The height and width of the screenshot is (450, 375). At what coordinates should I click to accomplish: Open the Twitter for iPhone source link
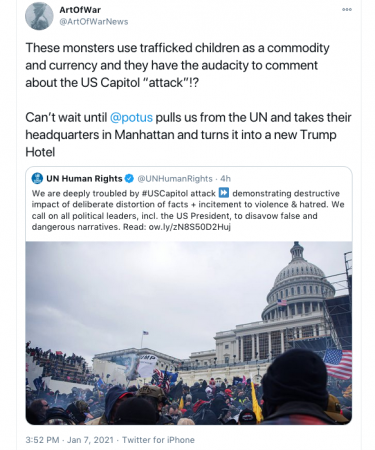click(x=158, y=440)
